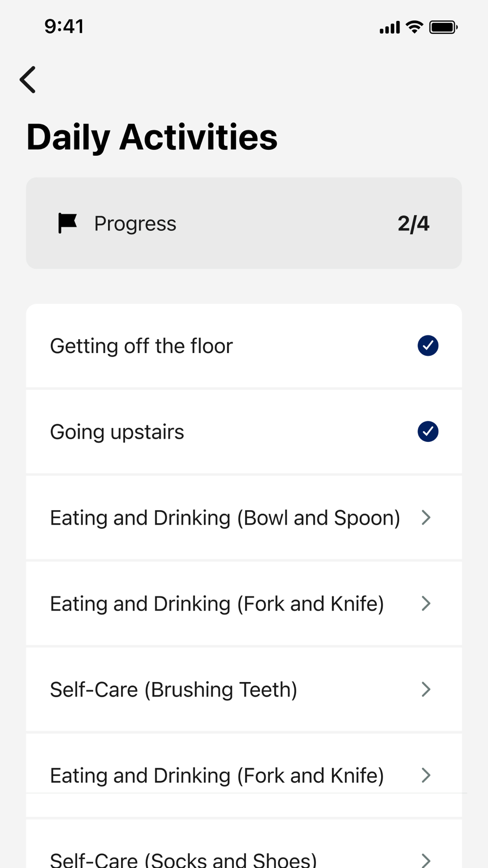This screenshot has height=868, width=488.
Task: Open chevron of Fork and Knife above Brushing Teeth
Action: pos(426,603)
